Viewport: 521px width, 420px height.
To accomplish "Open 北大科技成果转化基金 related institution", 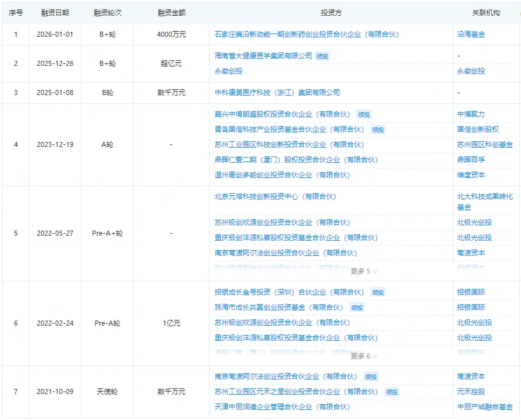I will pos(485,202).
